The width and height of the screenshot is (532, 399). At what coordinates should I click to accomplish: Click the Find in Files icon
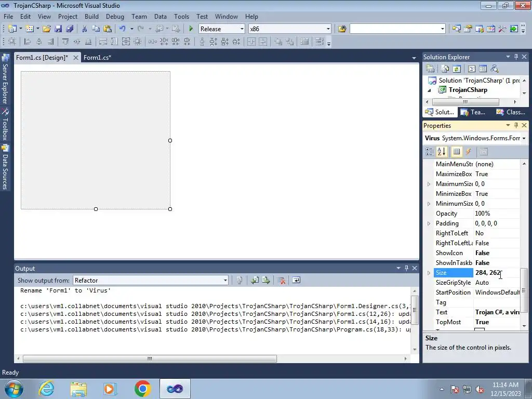(342, 29)
